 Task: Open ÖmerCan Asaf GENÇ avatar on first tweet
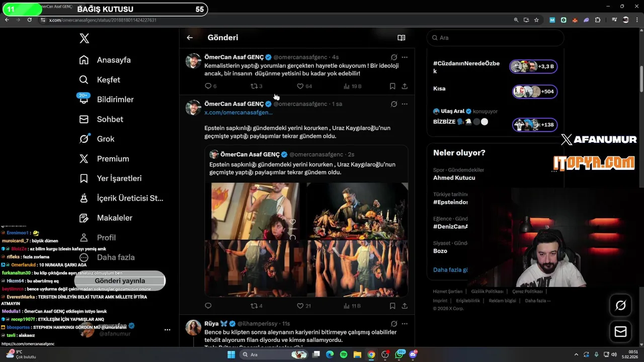point(193,61)
